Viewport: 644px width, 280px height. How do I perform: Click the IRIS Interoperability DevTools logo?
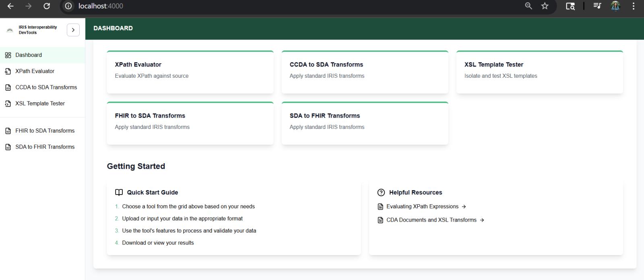coord(10,30)
